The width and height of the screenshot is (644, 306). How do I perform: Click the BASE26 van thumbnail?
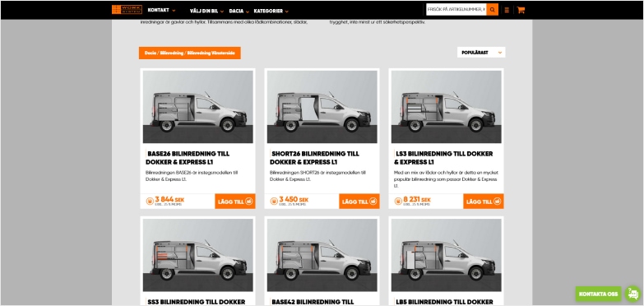(x=198, y=107)
